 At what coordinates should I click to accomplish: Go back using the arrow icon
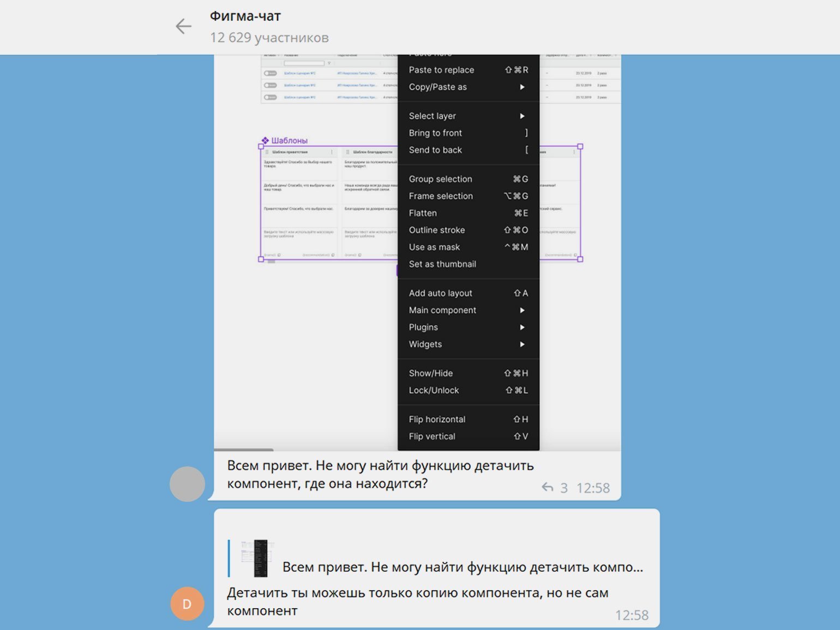click(x=184, y=26)
